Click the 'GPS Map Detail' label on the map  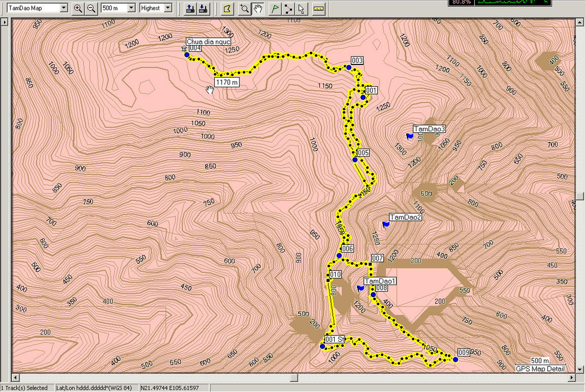pos(540,369)
